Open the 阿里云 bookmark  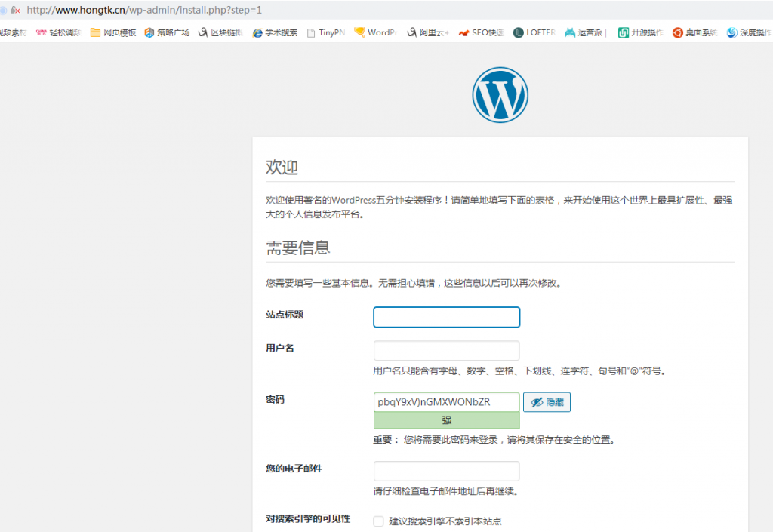(427, 32)
